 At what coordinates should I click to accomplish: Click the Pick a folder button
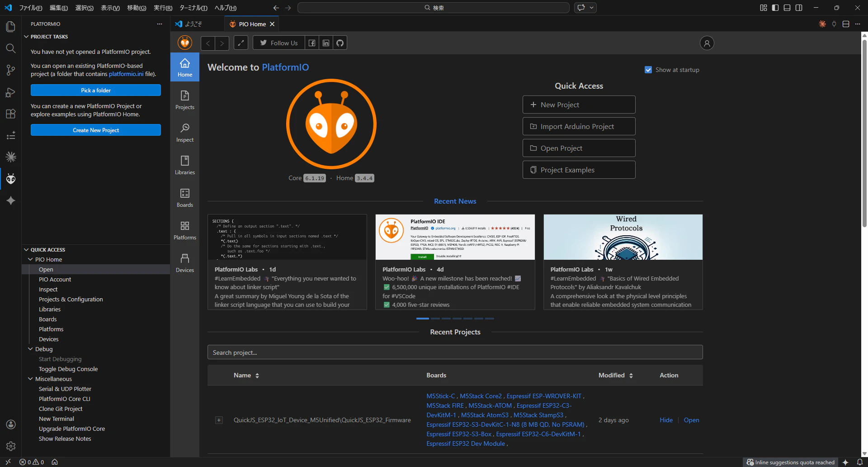point(96,90)
